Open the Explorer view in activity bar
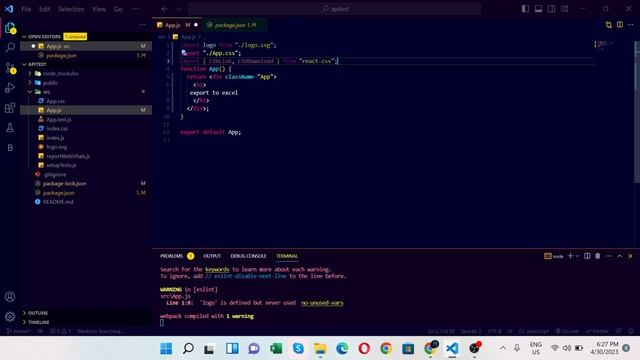The height and width of the screenshot is (360, 640). (10, 28)
